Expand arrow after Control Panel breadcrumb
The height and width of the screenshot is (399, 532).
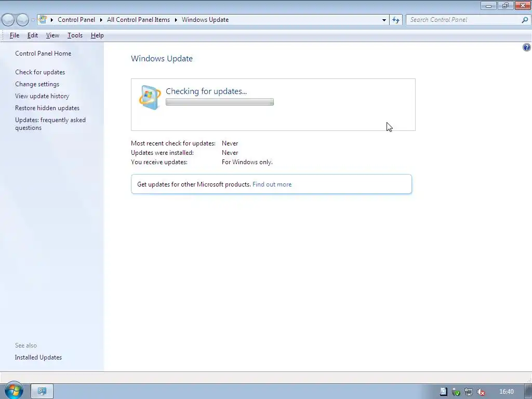[x=101, y=20]
